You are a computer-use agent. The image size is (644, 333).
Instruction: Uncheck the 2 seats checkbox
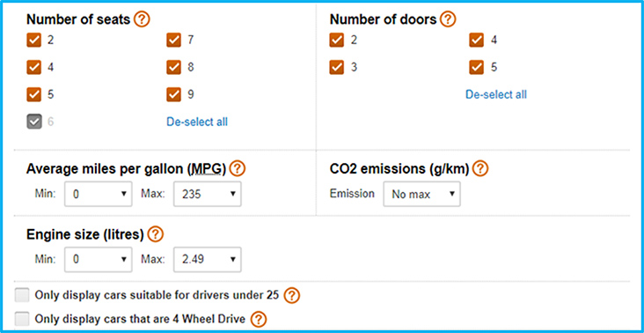[34, 41]
